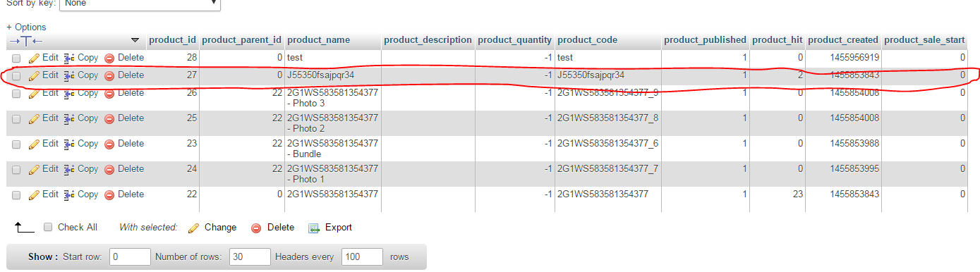The image size is (980, 272).
Task: Click the Show button in the bottom bar
Action: [x=42, y=257]
